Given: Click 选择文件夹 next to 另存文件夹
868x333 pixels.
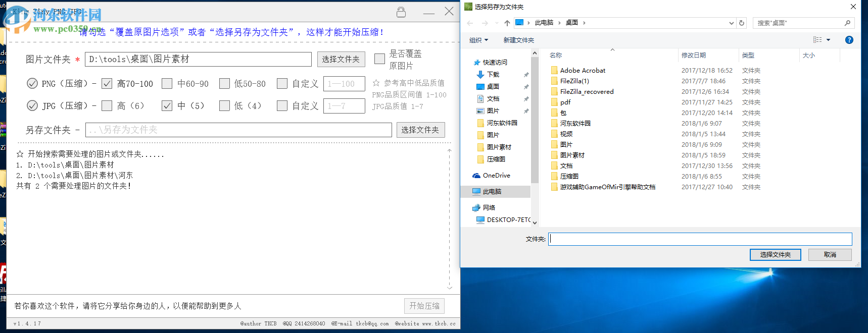Looking at the screenshot, I should tap(420, 130).
